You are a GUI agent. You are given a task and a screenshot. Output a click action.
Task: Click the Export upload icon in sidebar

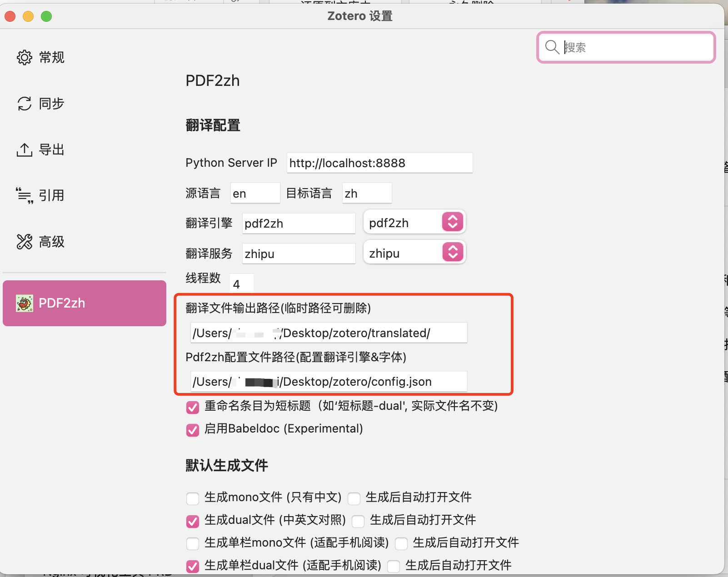coord(25,149)
